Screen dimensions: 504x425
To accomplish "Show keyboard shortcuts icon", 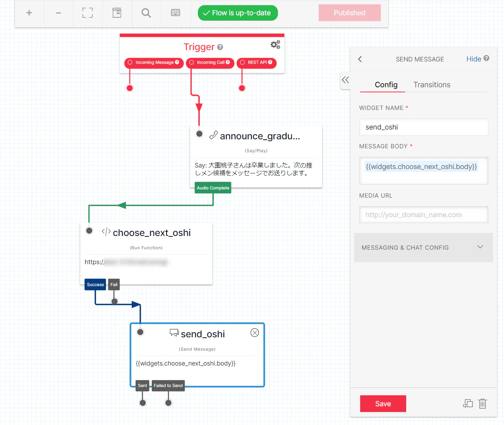I will 176,13.
